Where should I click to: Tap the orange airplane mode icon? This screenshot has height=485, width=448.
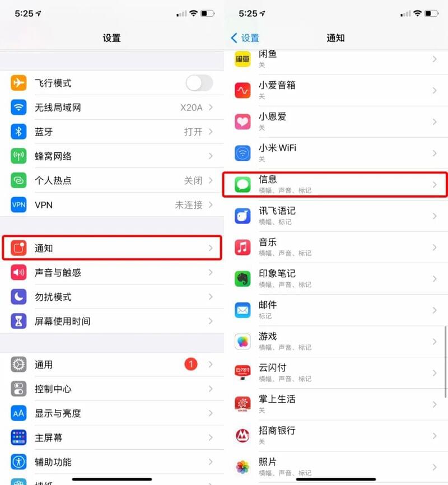[18, 83]
